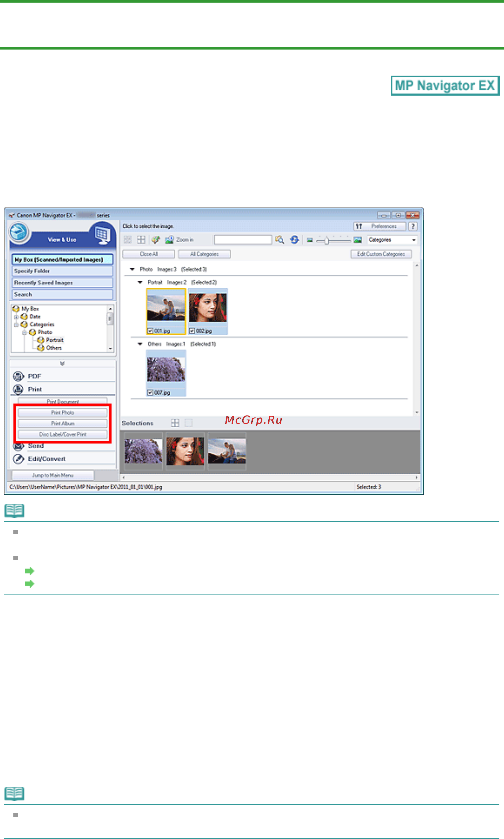Click the Zoom in icon
This screenshot has height=839, width=504.
click(x=169, y=240)
